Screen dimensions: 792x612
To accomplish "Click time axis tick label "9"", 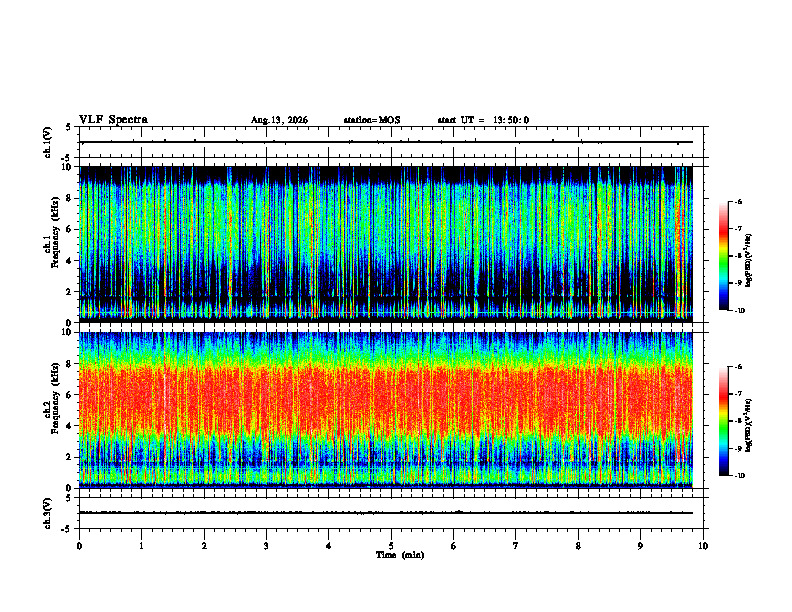I will pyautogui.click(x=640, y=546).
